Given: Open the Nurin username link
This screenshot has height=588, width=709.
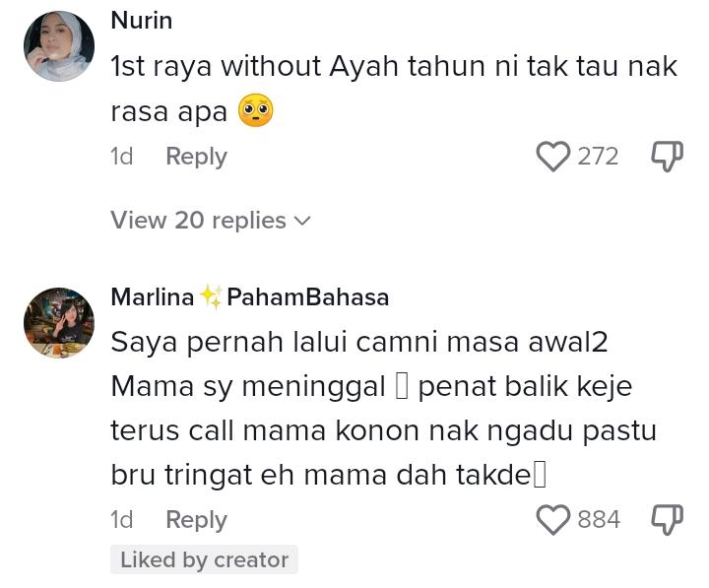Looking at the screenshot, I should pos(141,20).
